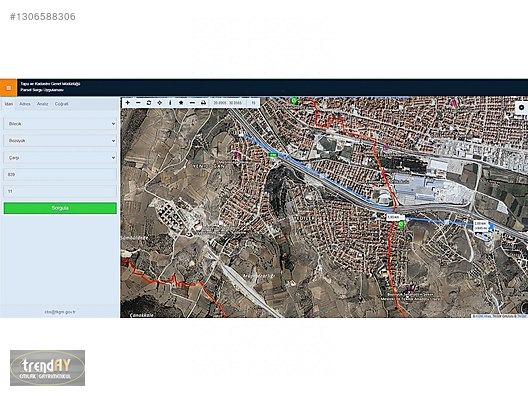Image resolution: width=528 pixels, height=396 pixels.
Task: Open the orange hamburger menu
Action: pyautogui.click(x=8, y=88)
